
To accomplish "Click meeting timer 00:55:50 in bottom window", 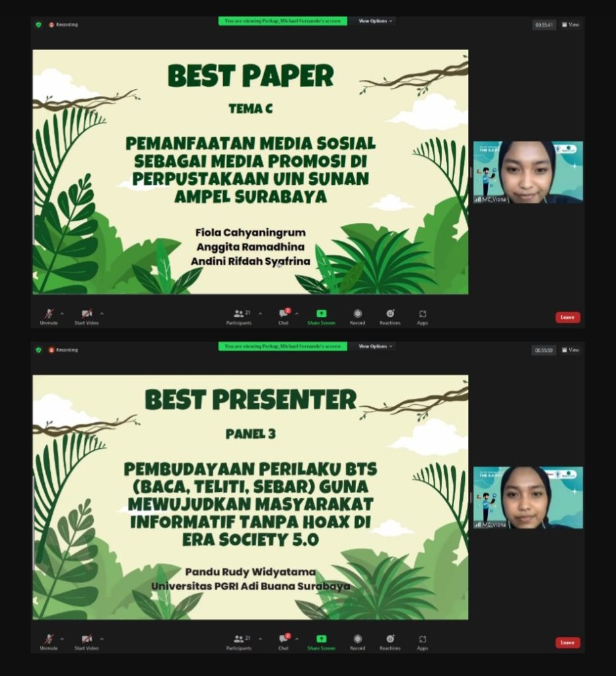I will click(543, 351).
